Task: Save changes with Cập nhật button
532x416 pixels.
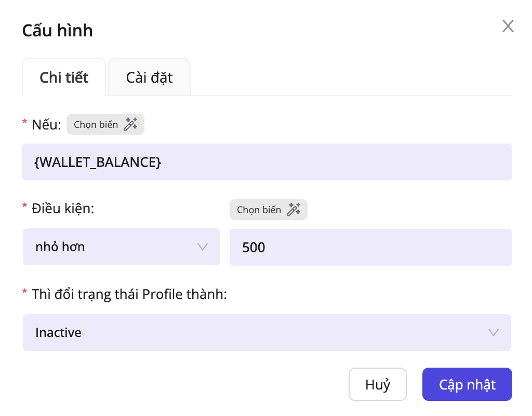Action: [467, 385]
